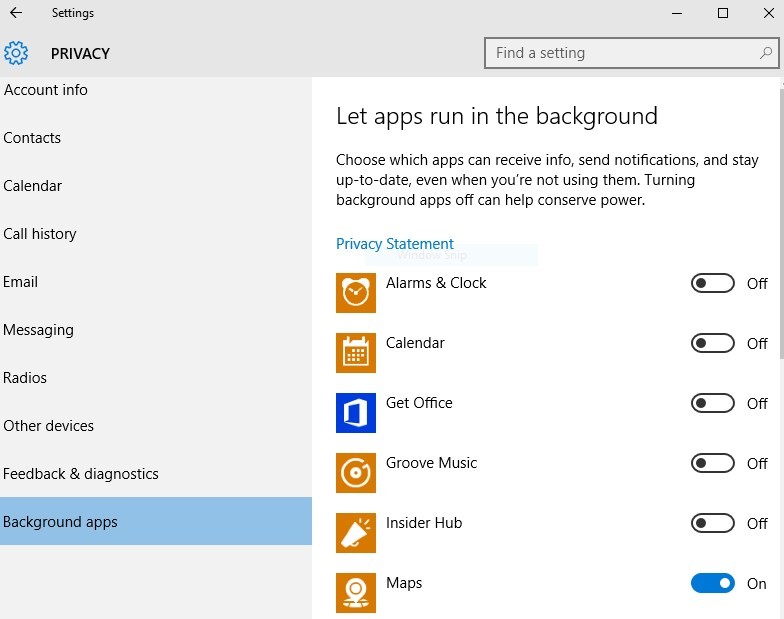Switch on Get Office background toggle
784x619 pixels.
point(712,403)
